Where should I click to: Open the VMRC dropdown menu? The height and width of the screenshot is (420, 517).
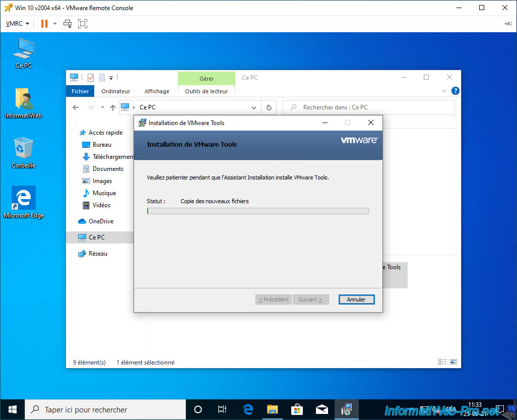coord(17,24)
